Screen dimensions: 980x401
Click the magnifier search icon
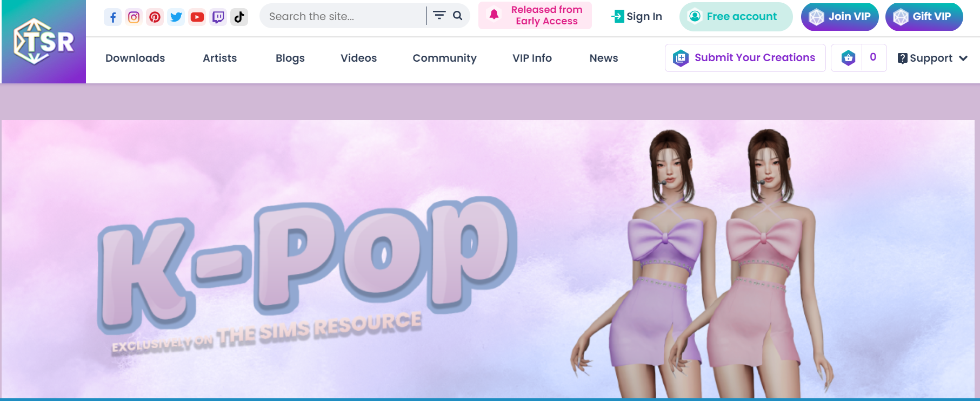(457, 16)
